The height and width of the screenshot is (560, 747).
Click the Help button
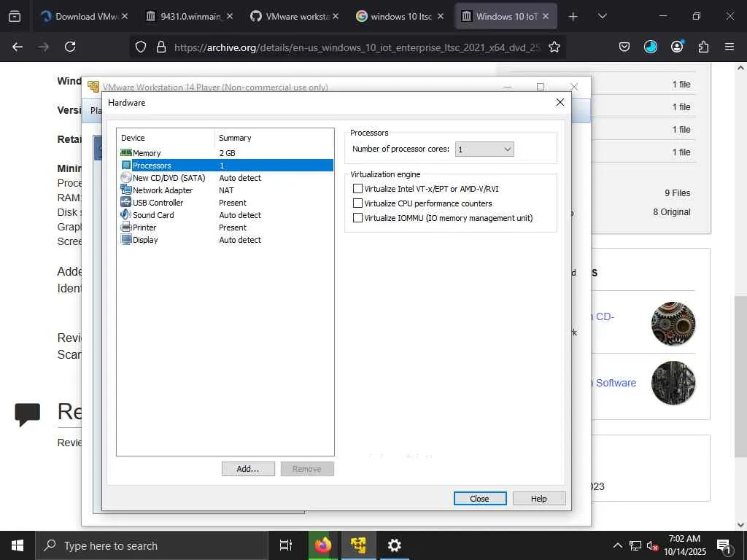point(539,498)
